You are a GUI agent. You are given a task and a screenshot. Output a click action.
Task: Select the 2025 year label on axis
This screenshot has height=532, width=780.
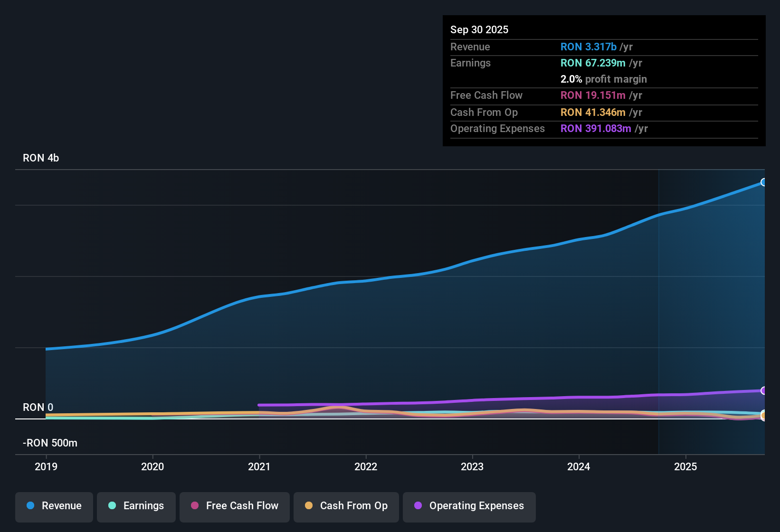tap(685, 467)
